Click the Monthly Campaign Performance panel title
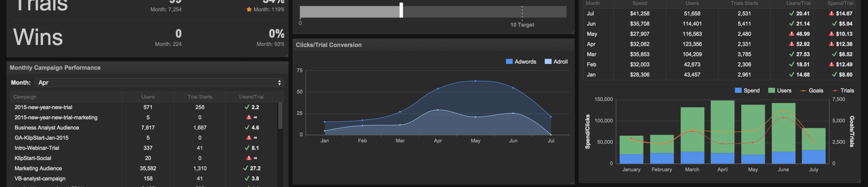 (55, 68)
